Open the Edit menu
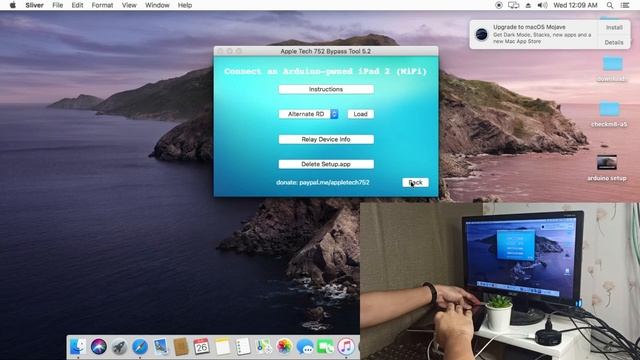Viewport: 640px width, 360px height. click(x=77, y=5)
